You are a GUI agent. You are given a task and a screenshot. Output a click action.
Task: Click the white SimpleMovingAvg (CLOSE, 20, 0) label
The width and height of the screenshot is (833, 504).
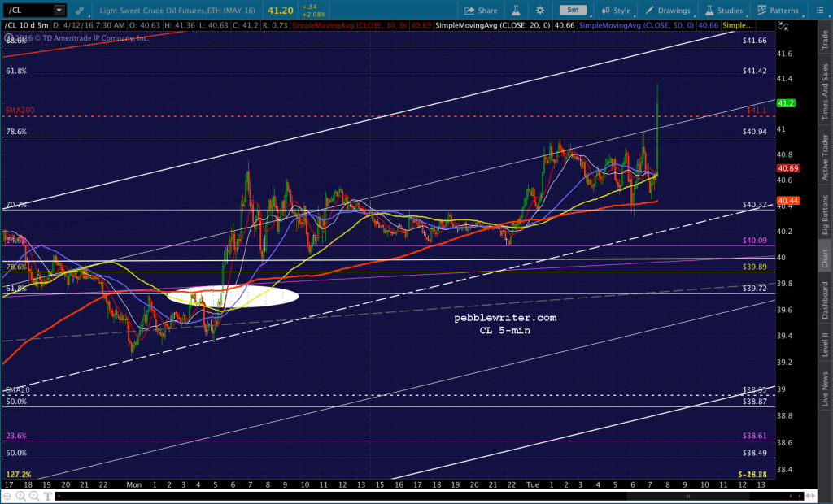click(492, 25)
